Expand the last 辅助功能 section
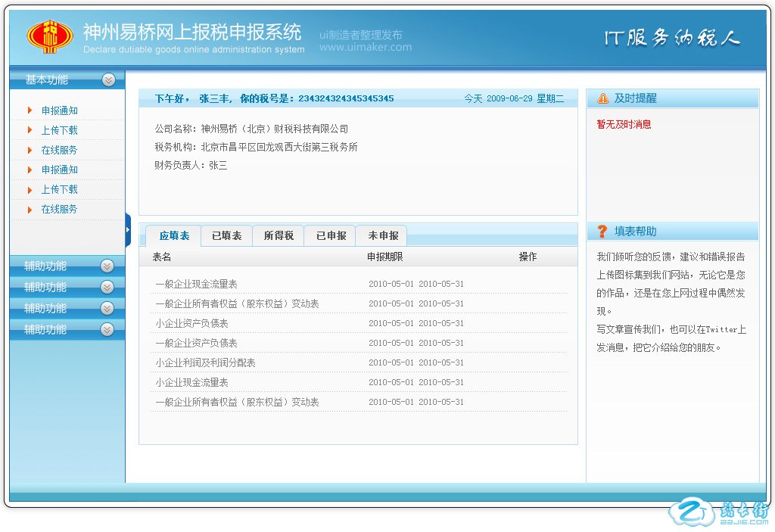775x532 pixels. [x=107, y=329]
